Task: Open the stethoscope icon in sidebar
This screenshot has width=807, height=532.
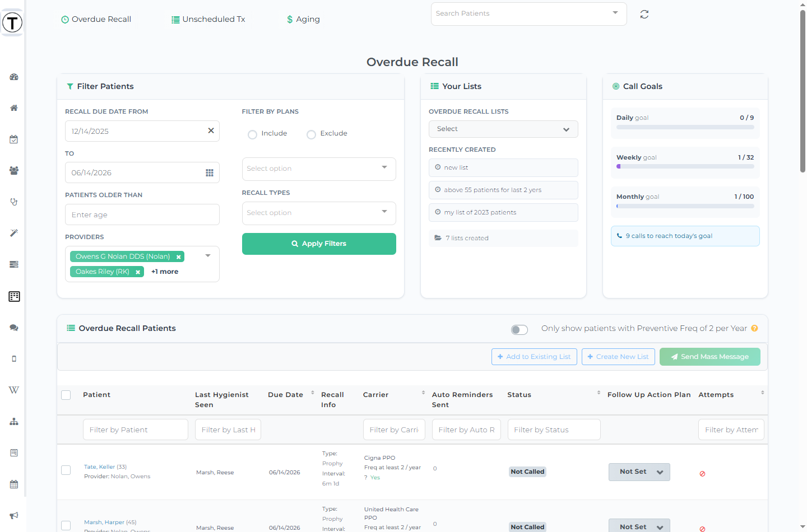Action: 14,202
